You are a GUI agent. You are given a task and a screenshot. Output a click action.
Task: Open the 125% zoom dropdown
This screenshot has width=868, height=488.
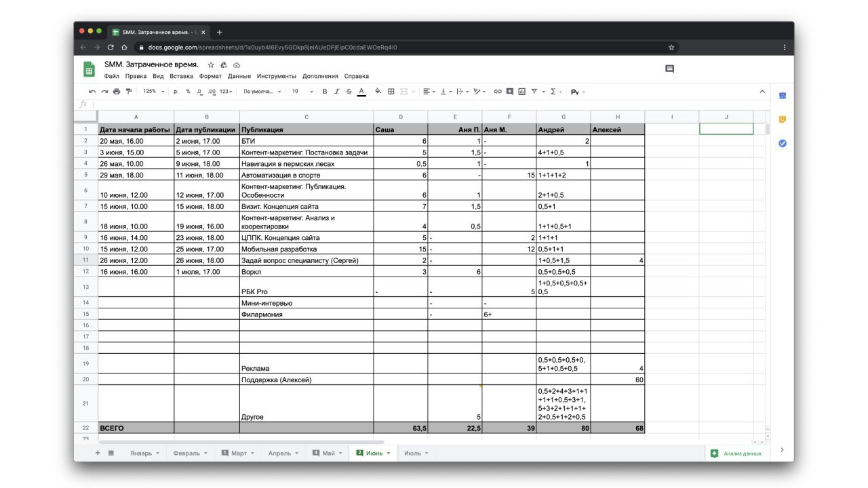pos(153,91)
